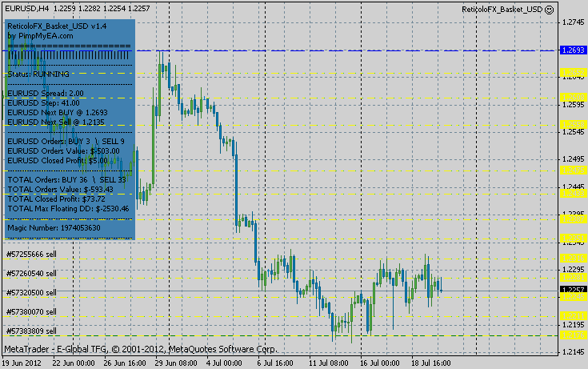Click the EURUSD Next Sell @ 1.2135 line
The width and height of the screenshot is (588, 369).
(56, 122)
